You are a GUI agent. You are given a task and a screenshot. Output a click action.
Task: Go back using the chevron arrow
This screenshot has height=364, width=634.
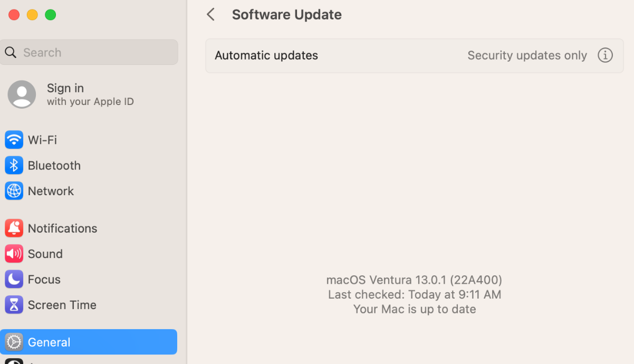(210, 14)
